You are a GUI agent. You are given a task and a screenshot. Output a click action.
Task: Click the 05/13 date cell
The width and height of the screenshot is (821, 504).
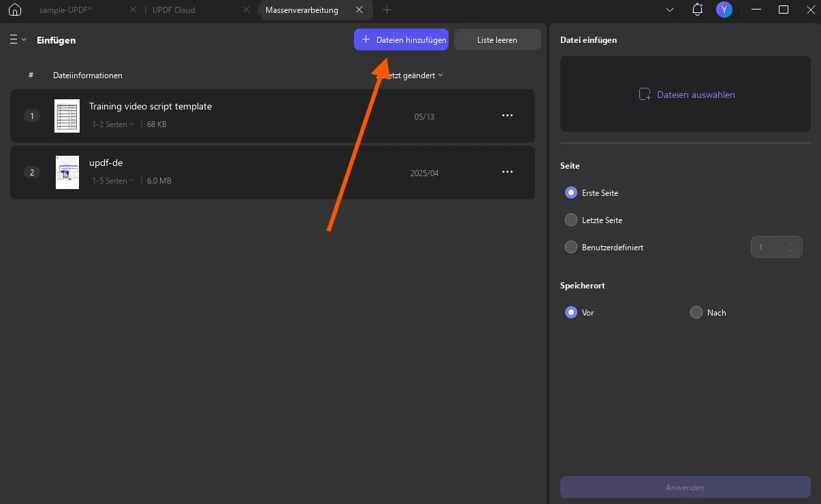(424, 117)
